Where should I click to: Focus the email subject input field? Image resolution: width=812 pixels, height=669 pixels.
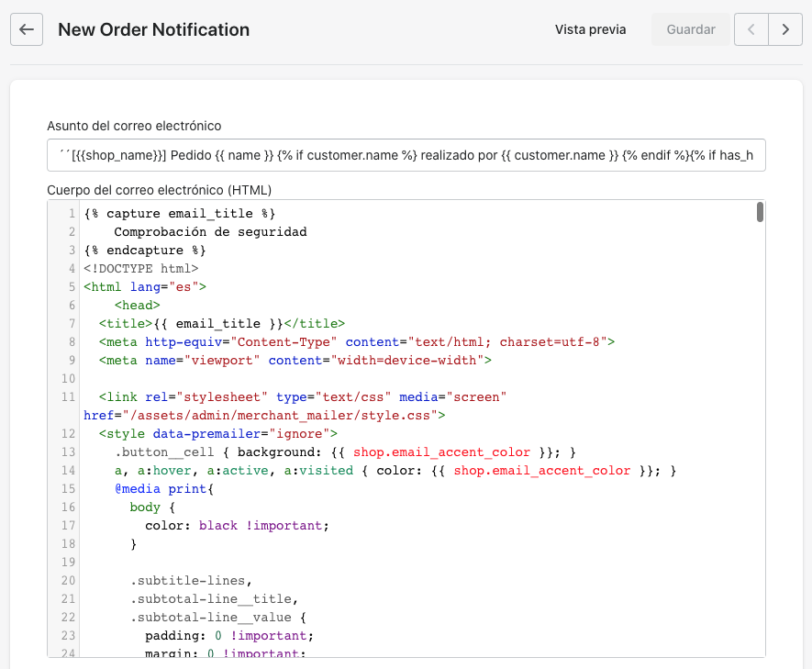pos(406,156)
